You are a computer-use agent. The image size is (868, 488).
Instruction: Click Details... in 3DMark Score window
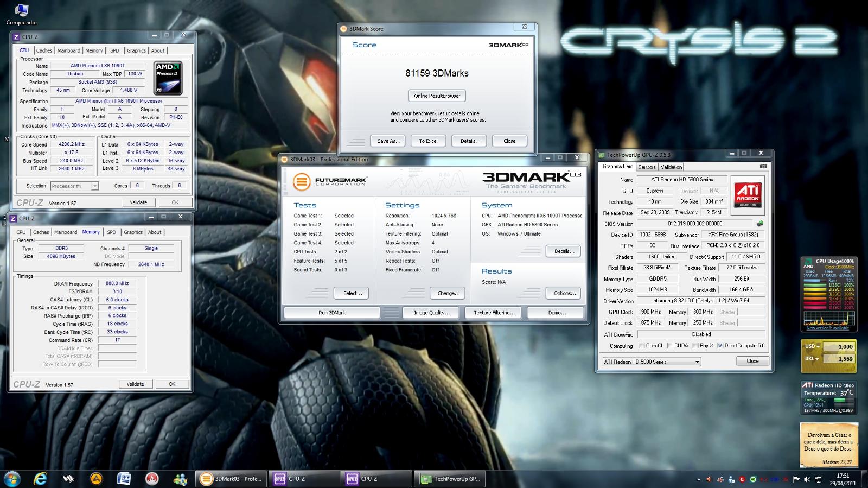tap(470, 141)
